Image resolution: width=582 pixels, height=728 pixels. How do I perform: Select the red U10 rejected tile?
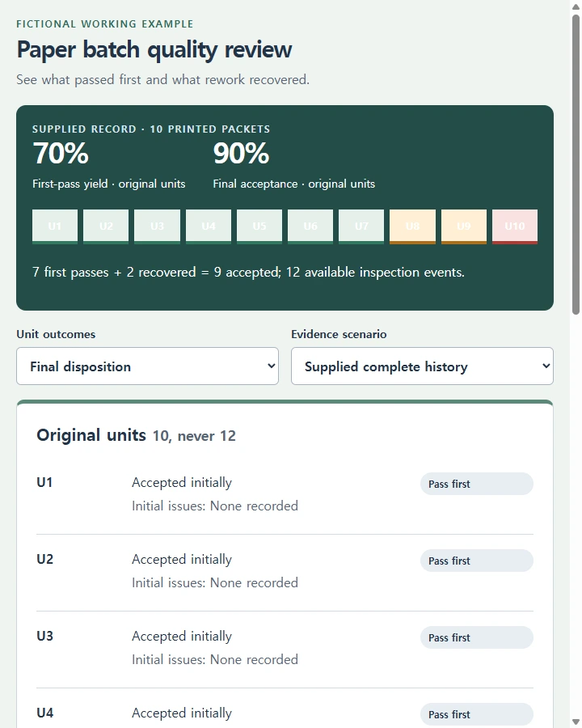tap(515, 226)
